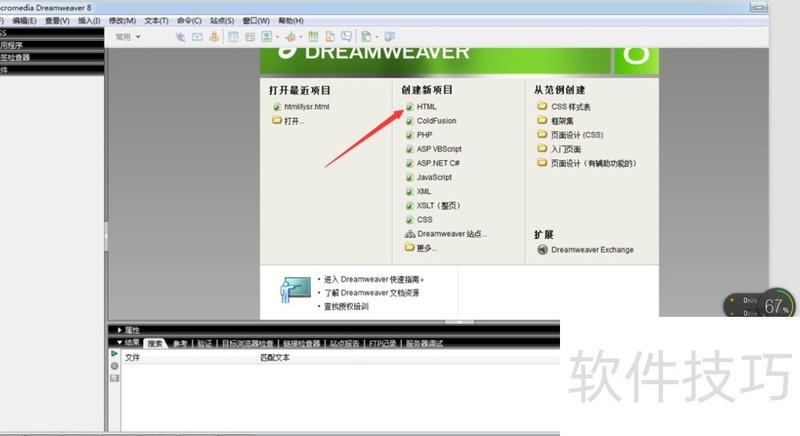The width and height of the screenshot is (800, 436).
Task: Open the Tag Chooser icon
Action: 389,36
